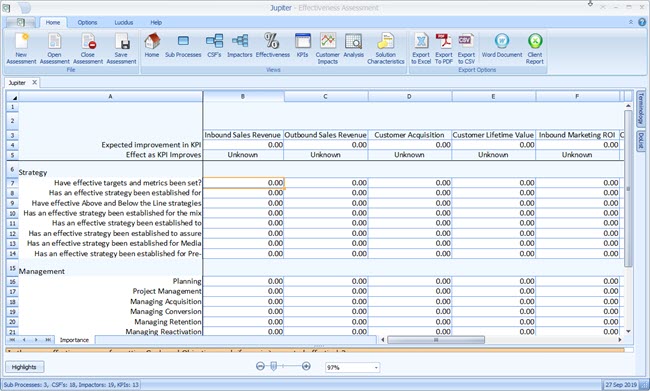The image size is (650, 391).
Task: Open the Options ribbon tab
Action: coord(87,22)
